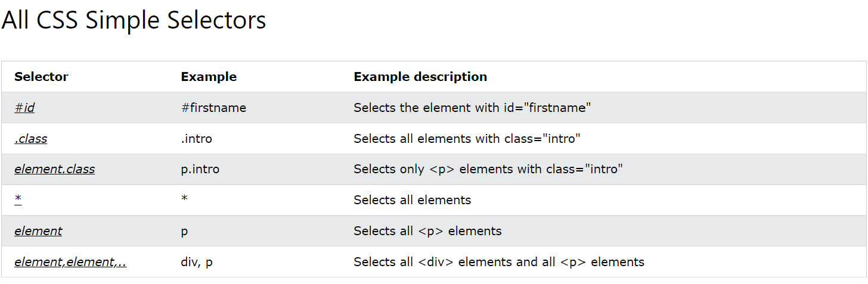868x284 pixels.
Task: Click the Selector column header
Action: pyautogui.click(x=41, y=77)
